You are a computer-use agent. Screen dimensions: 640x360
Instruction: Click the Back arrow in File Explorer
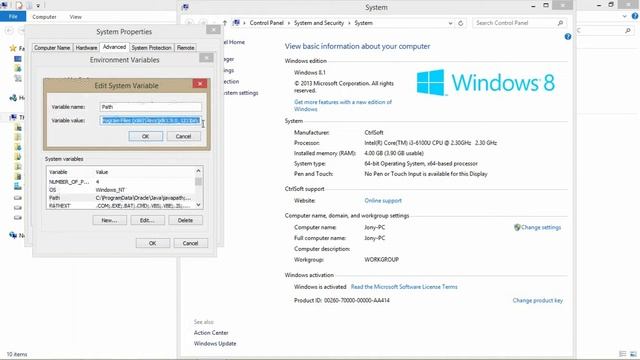tap(9, 31)
